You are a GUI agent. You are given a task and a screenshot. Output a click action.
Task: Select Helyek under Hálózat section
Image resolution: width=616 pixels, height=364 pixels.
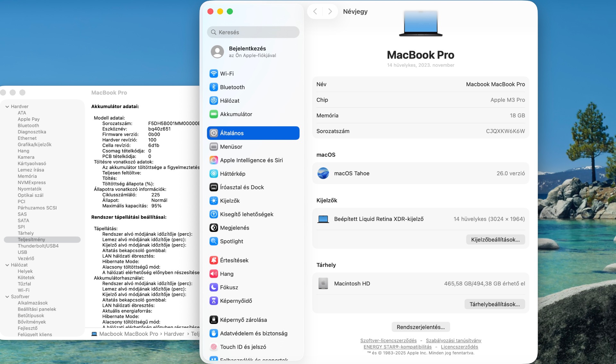click(x=25, y=271)
